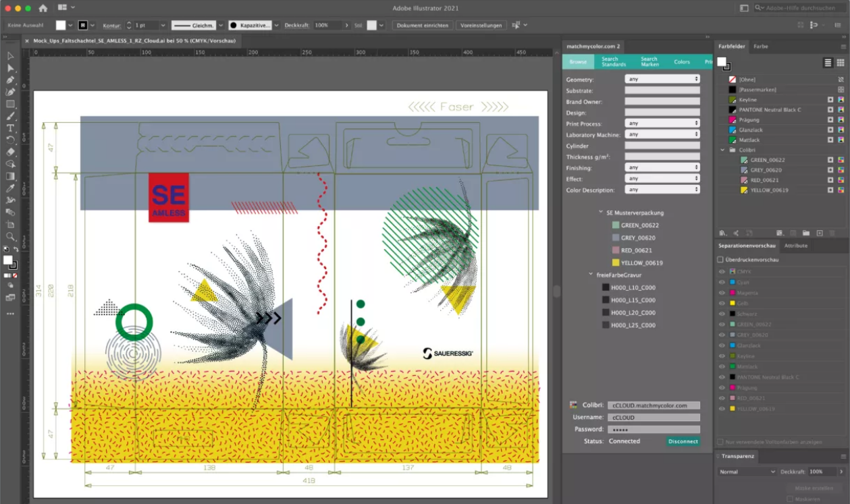Open the Normal blend mode dropdown
This screenshot has width=850, height=504.
point(747,472)
